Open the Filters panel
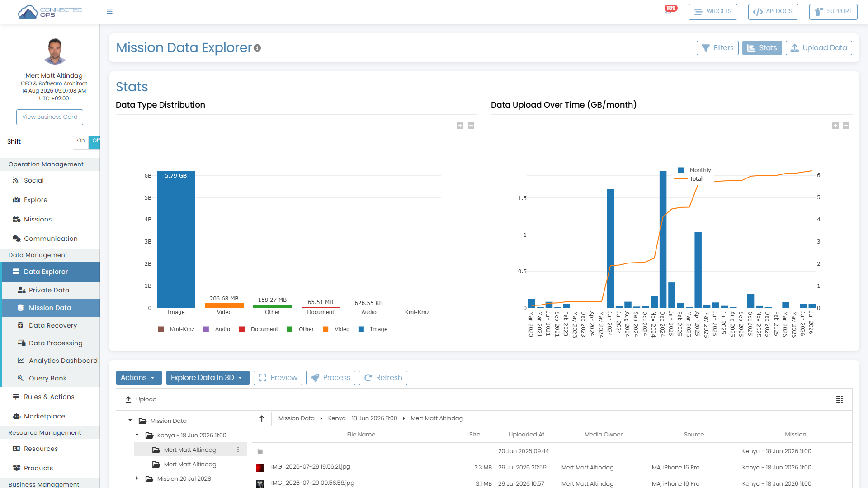The width and height of the screenshot is (868, 488). pyautogui.click(x=717, y=48)
